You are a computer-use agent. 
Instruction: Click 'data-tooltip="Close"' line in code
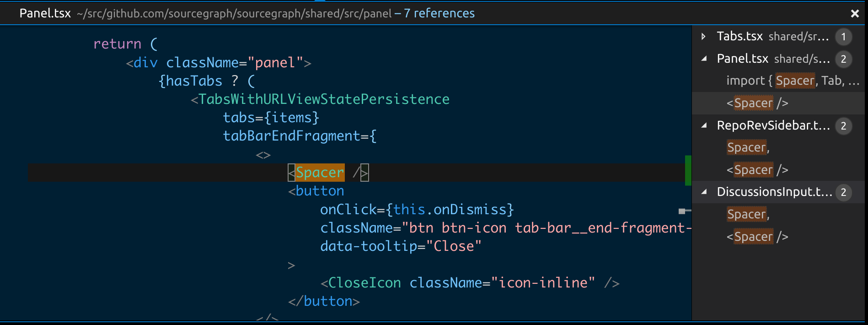point(401,246)
